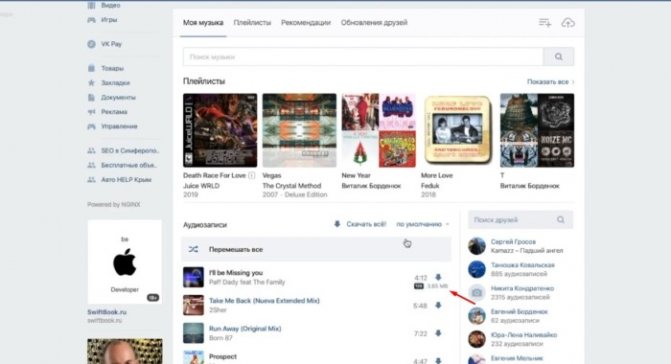Switch to the Плейлисты tab
The width and height of the screenshot is (671, 364).
[x=252, y=23]
